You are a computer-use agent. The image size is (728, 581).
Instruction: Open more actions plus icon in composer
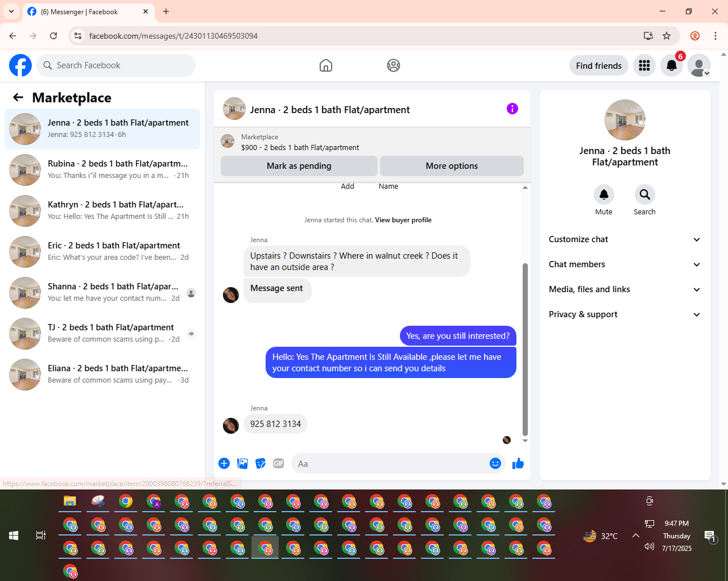224,463
